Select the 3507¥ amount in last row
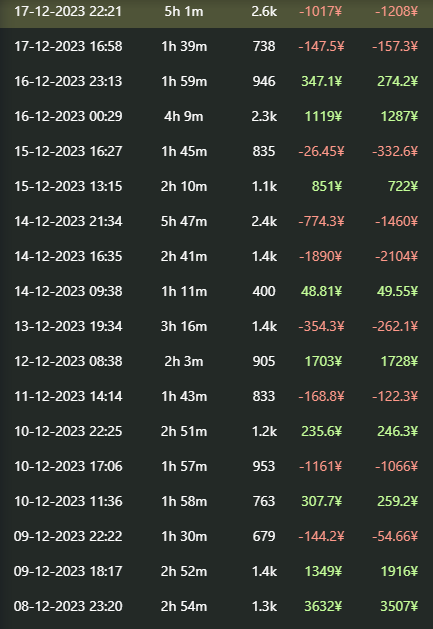 [399, 606]
